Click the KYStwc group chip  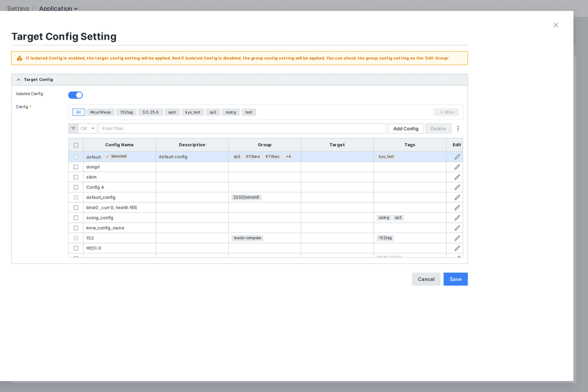(x=273, y=157)
